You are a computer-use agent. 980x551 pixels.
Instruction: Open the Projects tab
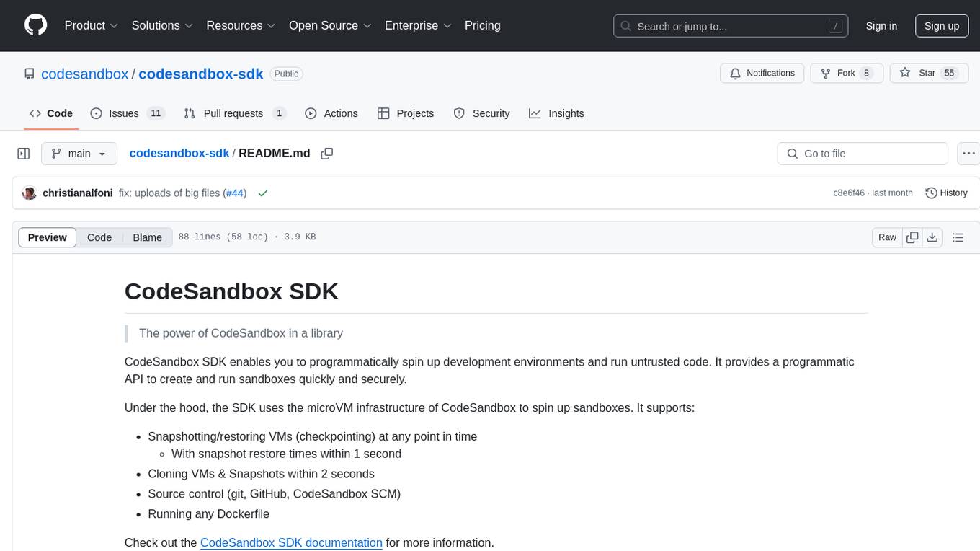pos(406,113)
